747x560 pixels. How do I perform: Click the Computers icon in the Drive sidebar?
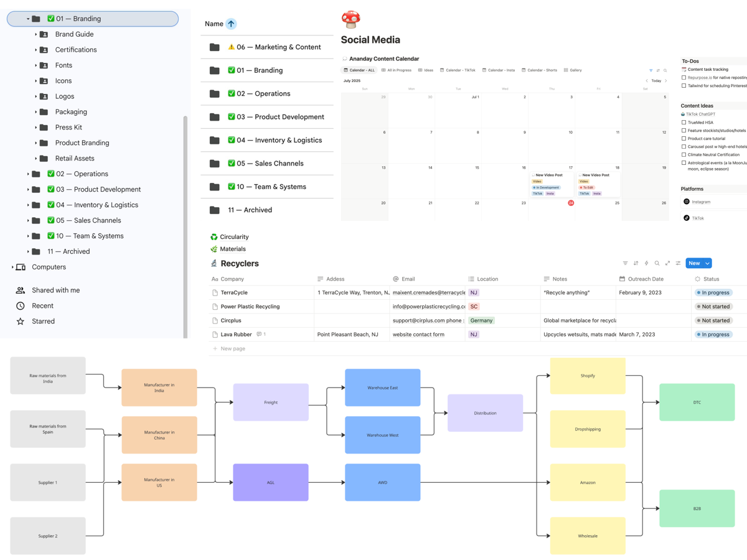pos(21,267)
